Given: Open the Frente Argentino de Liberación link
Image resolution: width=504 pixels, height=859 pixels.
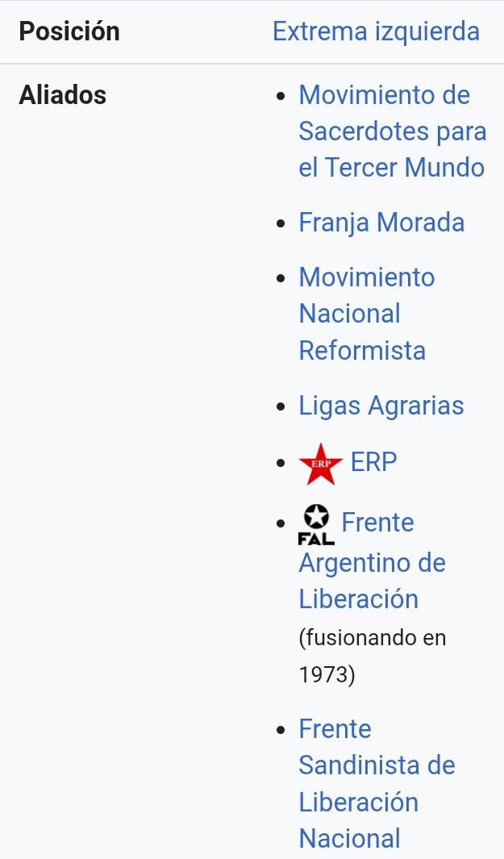Looking at the screenshot, I should coord(372,562).
